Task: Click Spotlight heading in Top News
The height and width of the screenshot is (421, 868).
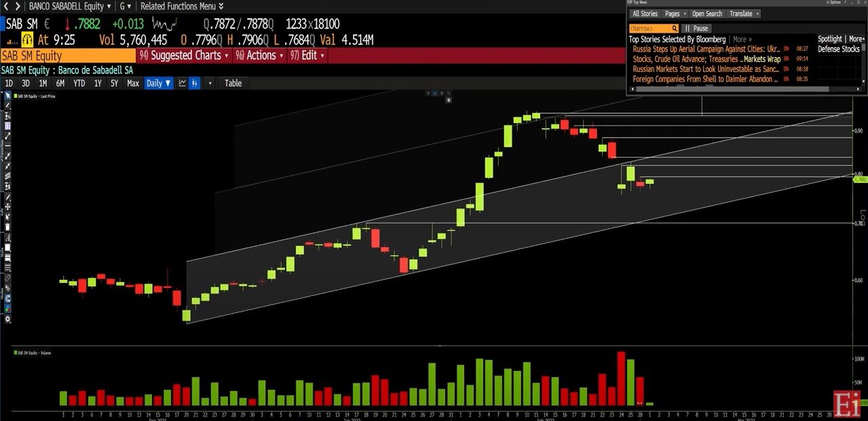Action: tap(829, 39)
